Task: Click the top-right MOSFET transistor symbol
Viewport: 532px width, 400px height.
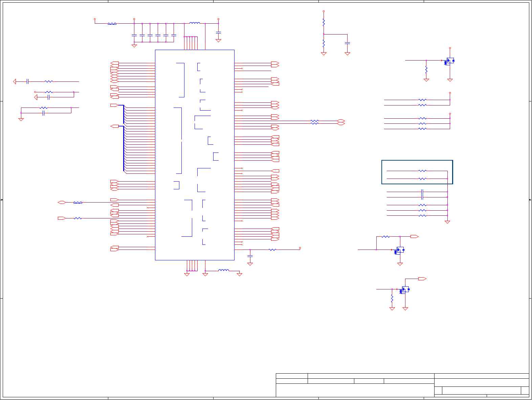Action: pos(449,61)
